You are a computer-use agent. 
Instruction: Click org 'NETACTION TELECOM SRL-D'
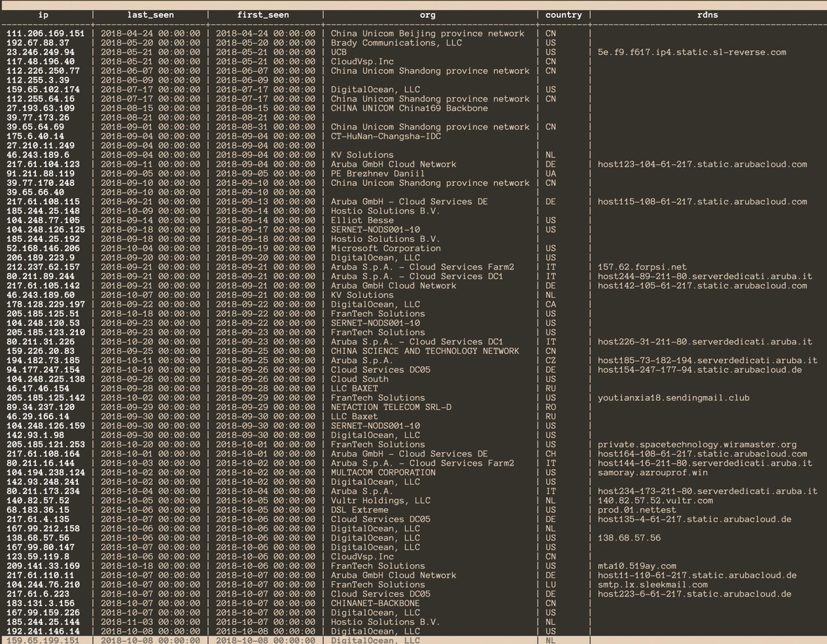click(391, 407)
